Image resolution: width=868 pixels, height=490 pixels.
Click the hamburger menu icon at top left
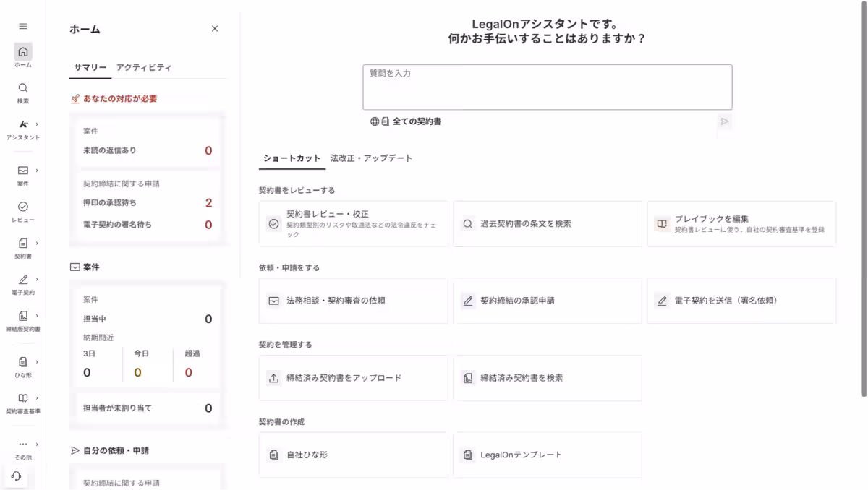coord(22,26)
